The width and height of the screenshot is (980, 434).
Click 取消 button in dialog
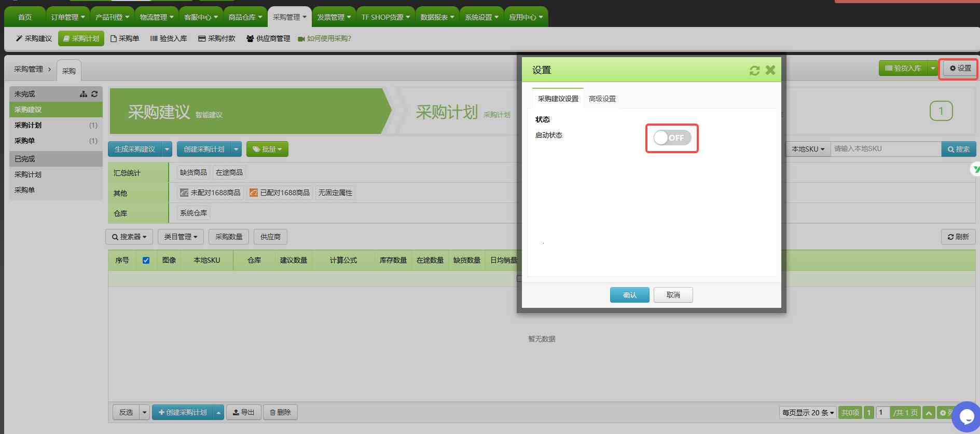[x=673, y=295]
